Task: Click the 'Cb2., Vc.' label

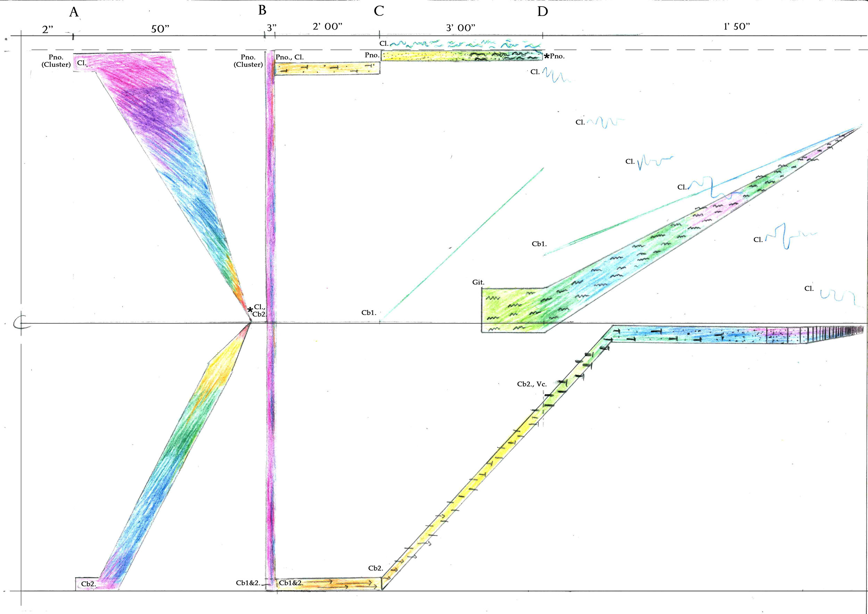Action: tap(532, 384)
